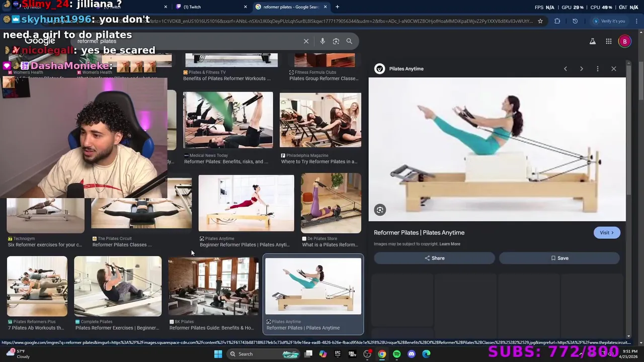Share the previewed image

pos(434,258)
